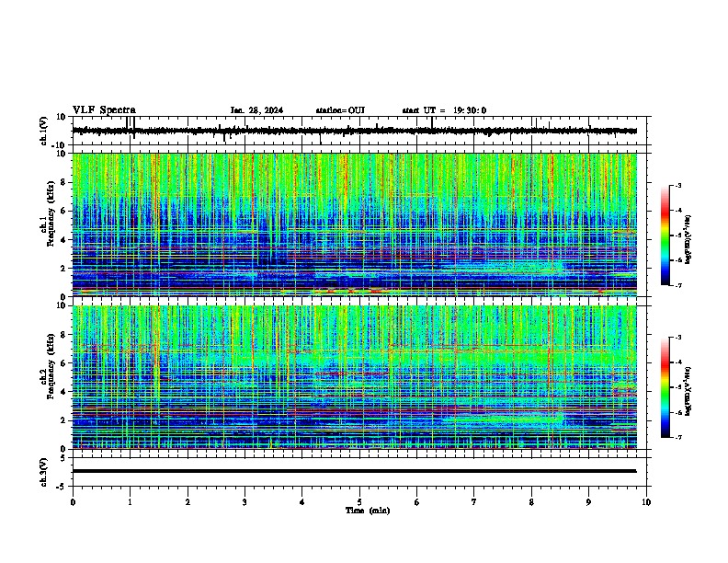Click the "-7" label on ch.1 colorbar
The height and width of the screenshot is (563, 728).
(677, 285)
